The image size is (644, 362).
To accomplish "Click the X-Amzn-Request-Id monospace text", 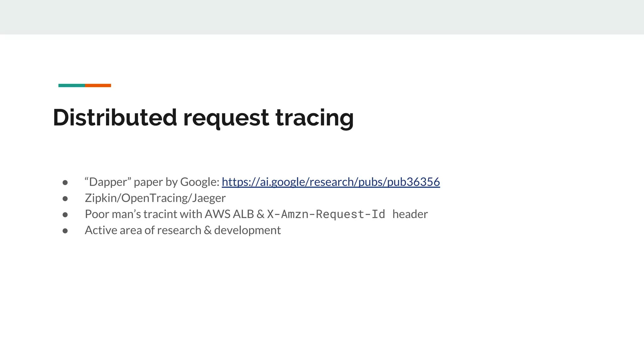I will pyautogui.click(x=326, y=214).
